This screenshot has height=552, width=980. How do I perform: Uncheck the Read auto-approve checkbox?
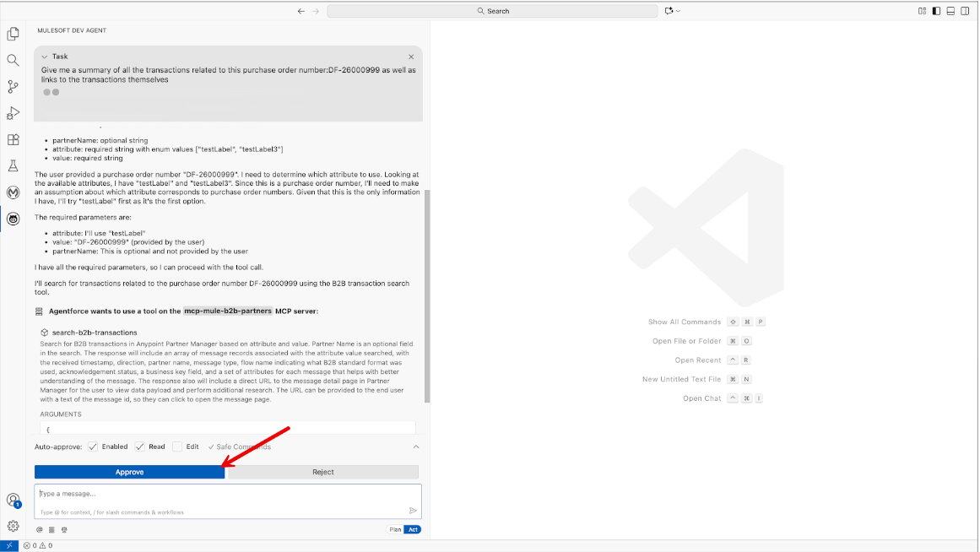point(138,446)
